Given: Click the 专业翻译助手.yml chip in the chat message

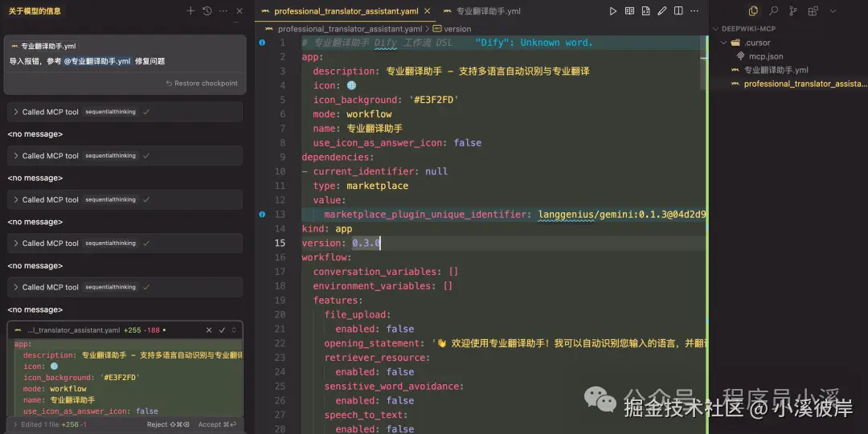Looking at the screenshot, I should [x=43, y=47].
